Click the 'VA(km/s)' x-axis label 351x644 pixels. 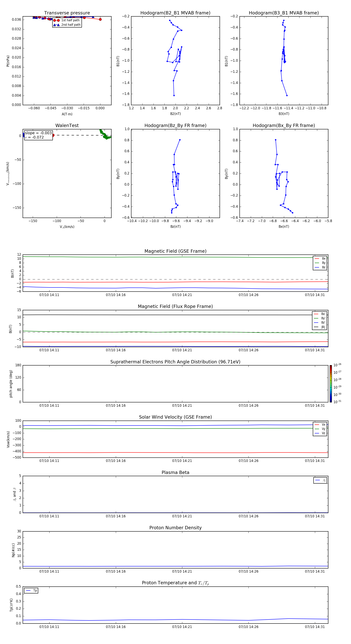tap(67, 227)
